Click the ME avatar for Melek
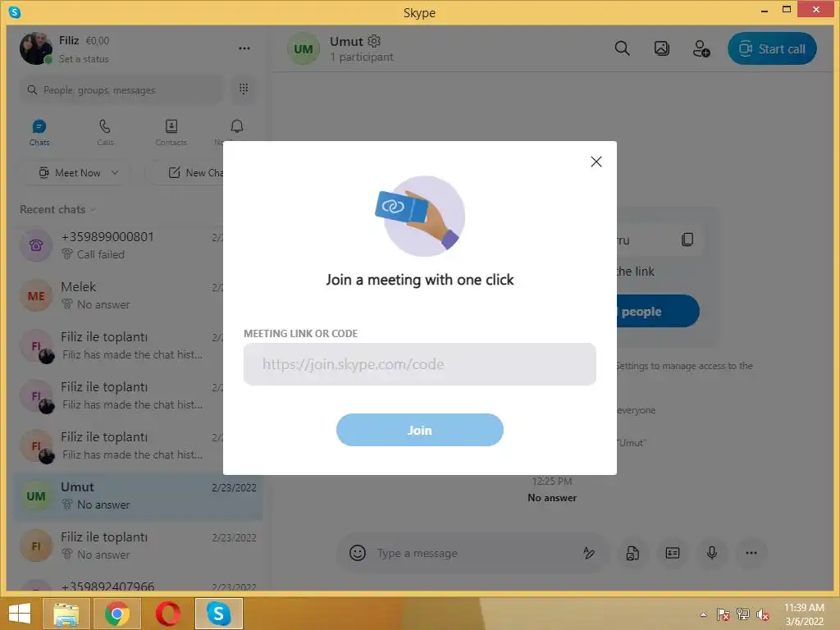 click(x=36, y=295)
